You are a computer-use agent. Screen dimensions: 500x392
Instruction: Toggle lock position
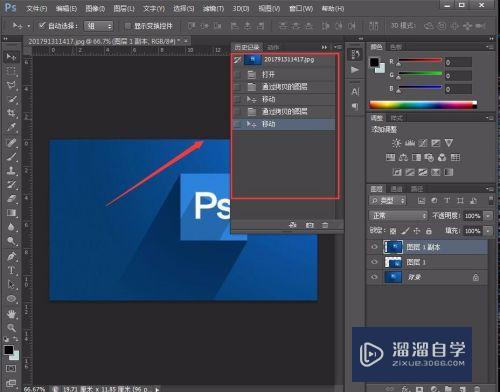pos(417,231)
